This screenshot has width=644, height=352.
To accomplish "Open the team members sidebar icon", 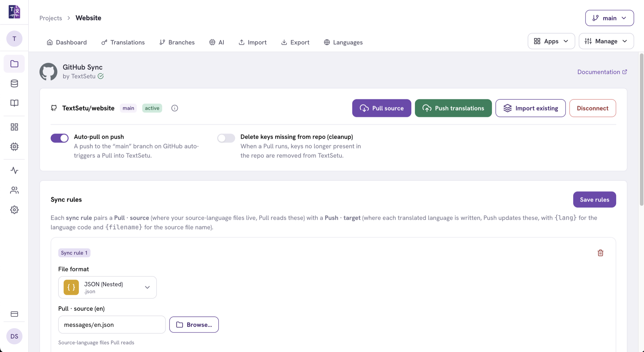I will (14, 190).
